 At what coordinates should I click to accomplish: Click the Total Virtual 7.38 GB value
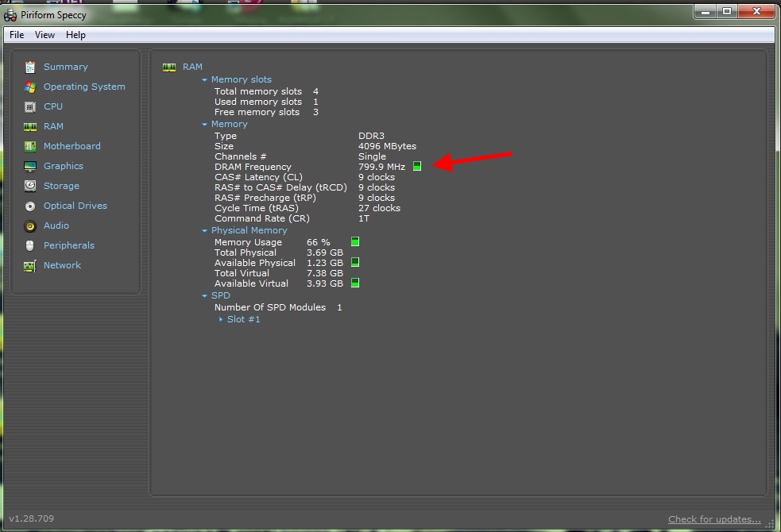tap(325, 273)
